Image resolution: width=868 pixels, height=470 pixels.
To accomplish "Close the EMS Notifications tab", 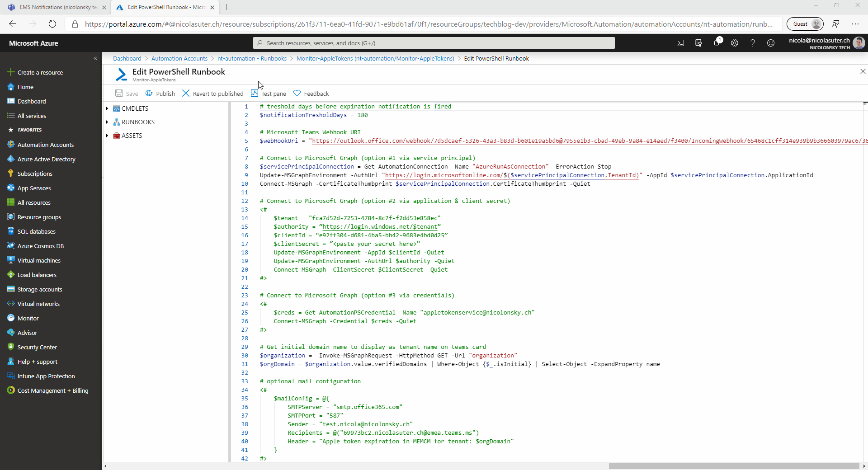I will [x=104, y=7].
